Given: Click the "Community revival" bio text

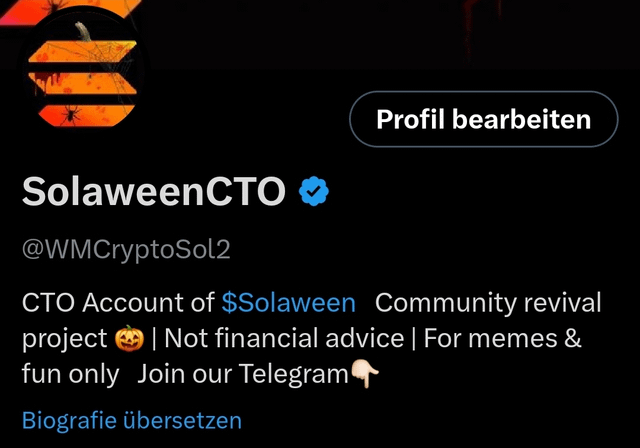Looking at the screenshot, I should (488, 303).
